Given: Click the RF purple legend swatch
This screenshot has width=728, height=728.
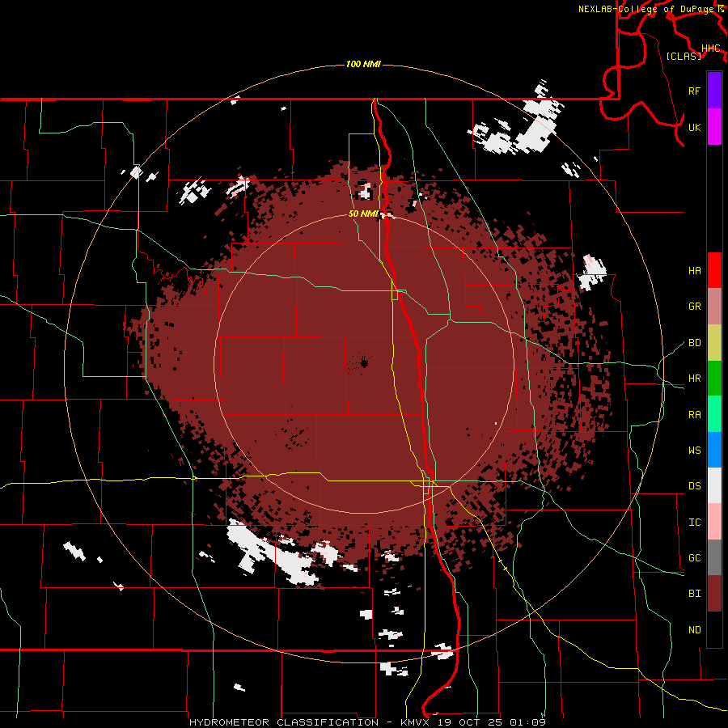Looking at the screenshot, I should tap(714, 90).
